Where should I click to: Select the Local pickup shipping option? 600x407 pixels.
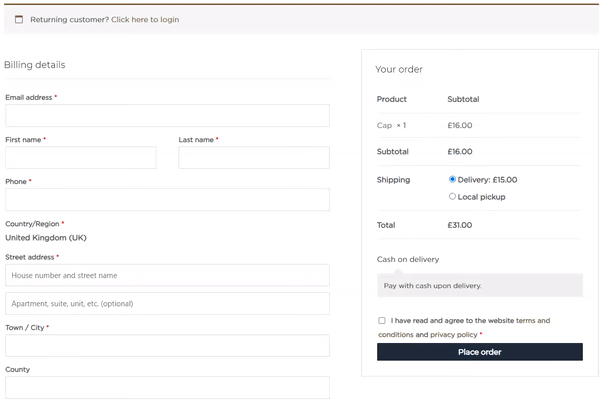[x=452, y=196]
